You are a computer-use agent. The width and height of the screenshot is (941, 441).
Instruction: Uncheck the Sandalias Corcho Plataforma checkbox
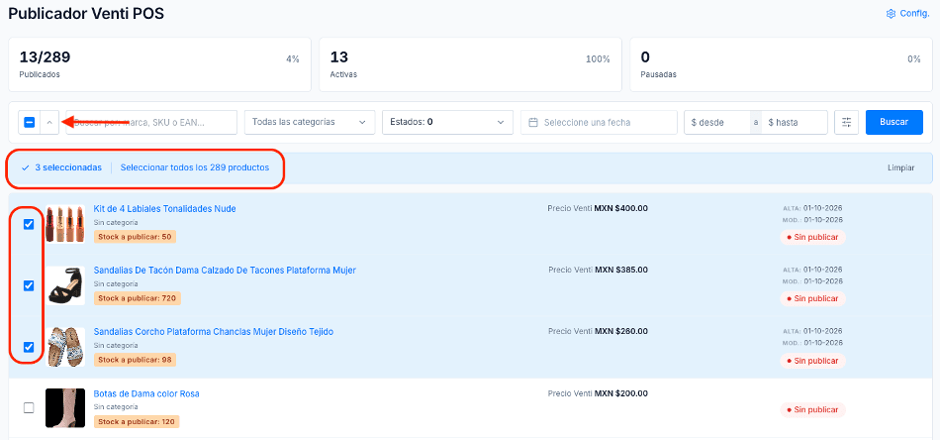pos(28,347)
